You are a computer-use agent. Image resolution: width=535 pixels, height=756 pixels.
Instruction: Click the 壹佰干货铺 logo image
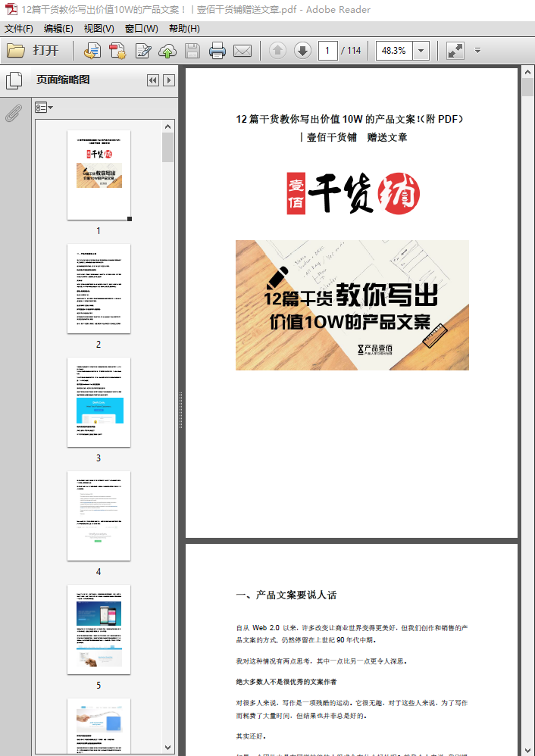353,193
